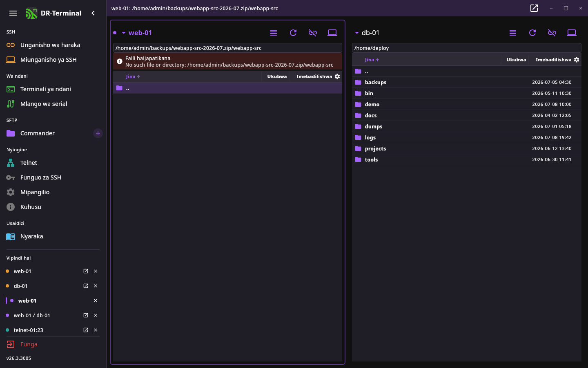The height and width of the screenshot is (368, 588).
Task: Open web-01 pane column settings gear
Action: click(337, 76)
